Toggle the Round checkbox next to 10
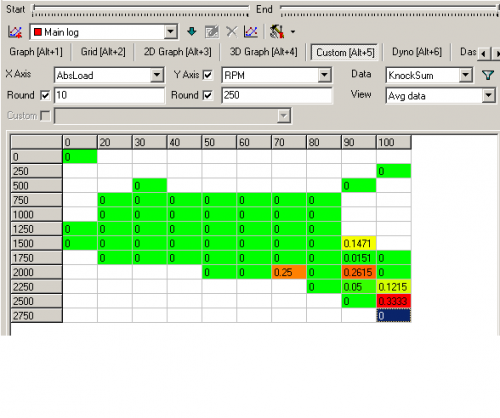The width and height of the screenshot is (500, 418). pos(45,95)
